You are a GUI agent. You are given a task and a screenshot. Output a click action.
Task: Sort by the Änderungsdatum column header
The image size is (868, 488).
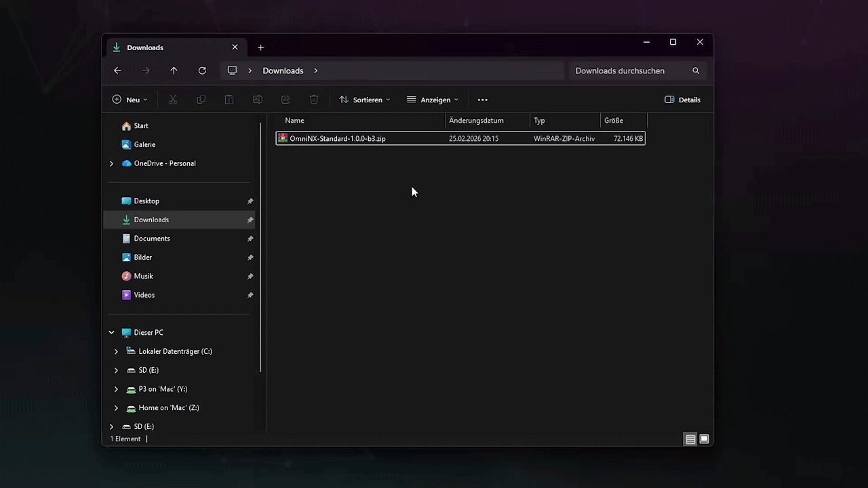(476, 121)
